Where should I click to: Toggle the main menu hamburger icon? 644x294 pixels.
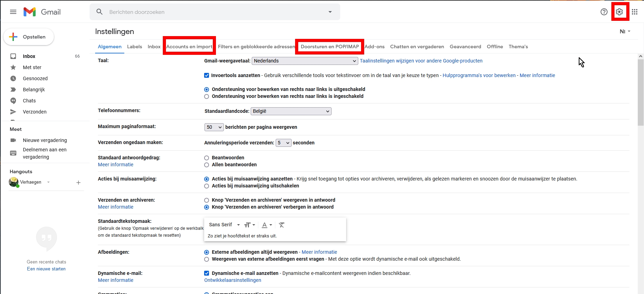coord(13,12)
